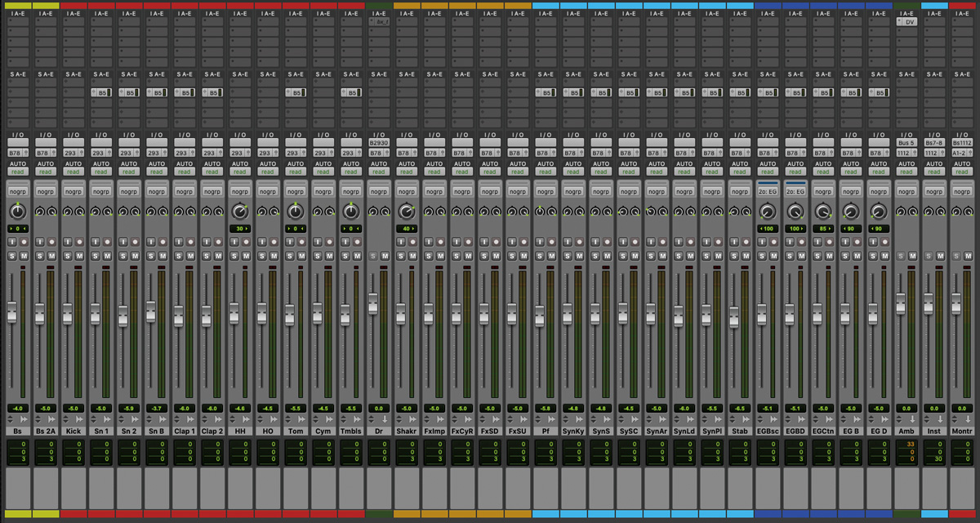Open the B5 send on Sn 1 track
This screenshot has width=980, height=523.
pos(101,92)
